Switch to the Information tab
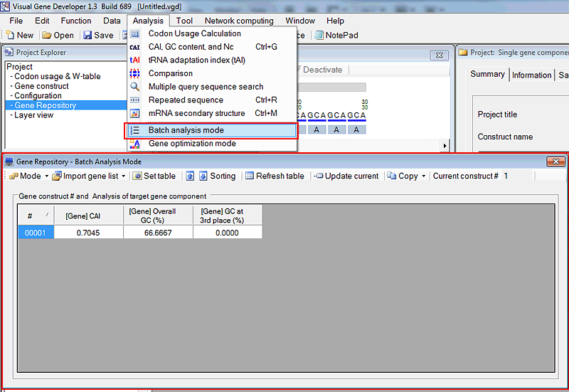 pyautogui.click(x=531, y=75)
